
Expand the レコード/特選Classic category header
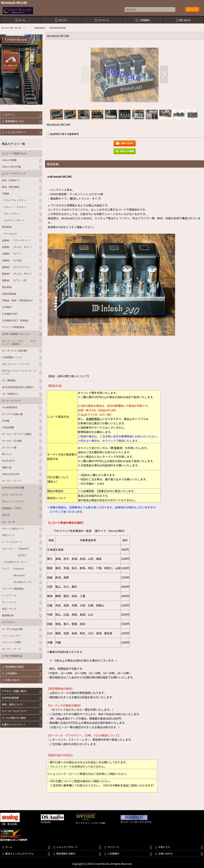pos(21,153)
